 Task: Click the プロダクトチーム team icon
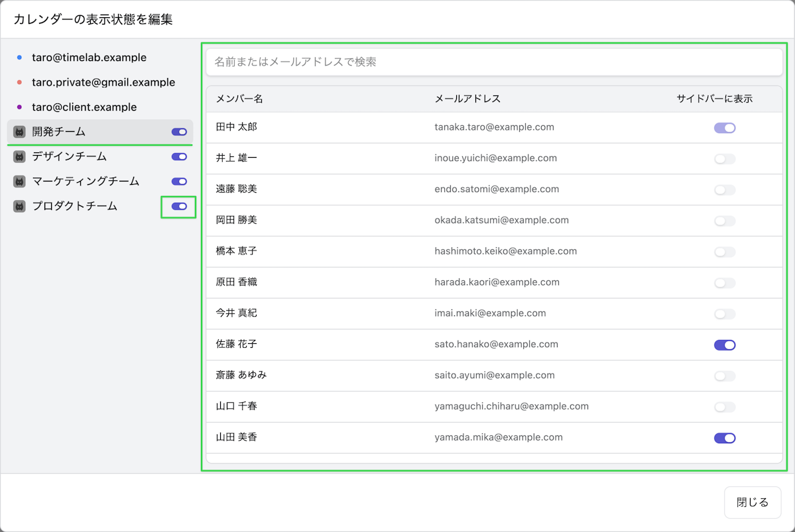[x=19, y=206]
